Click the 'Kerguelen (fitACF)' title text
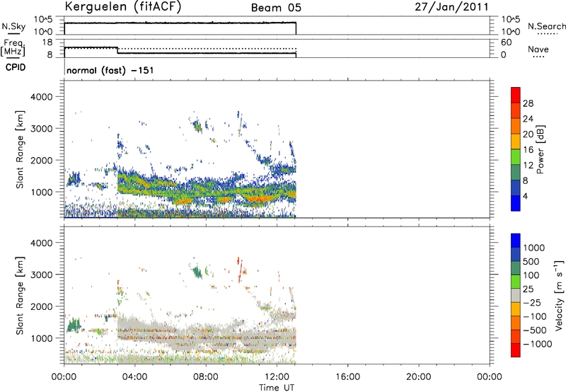The image size is (566, 392). click(x=122, y=7)
